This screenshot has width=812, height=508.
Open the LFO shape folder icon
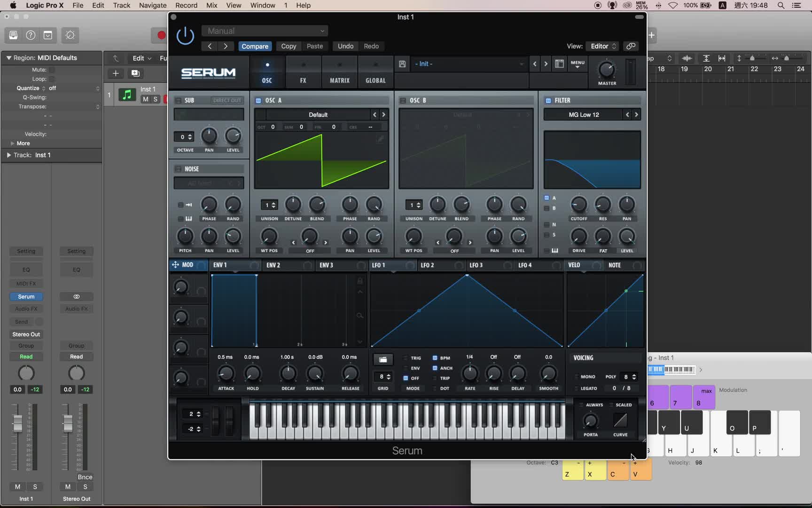click(x=383, y=360)
